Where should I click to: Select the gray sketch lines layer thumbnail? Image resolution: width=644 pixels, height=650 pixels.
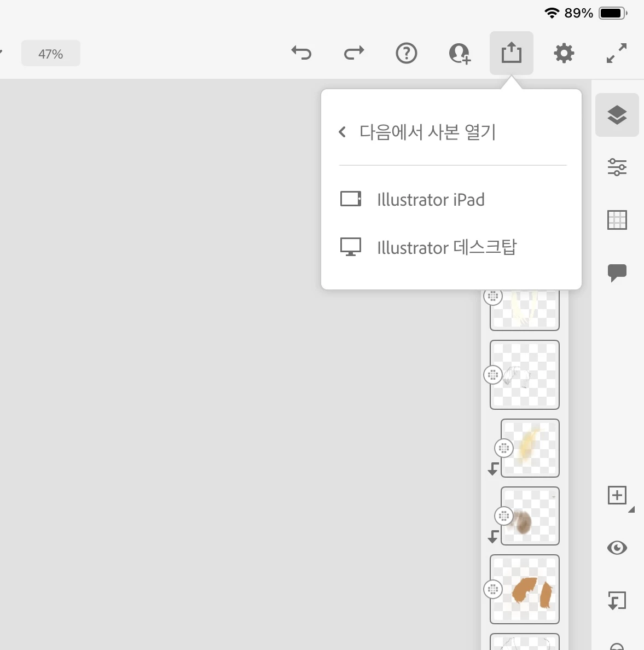pyautogui.click(x=525, y=375)
